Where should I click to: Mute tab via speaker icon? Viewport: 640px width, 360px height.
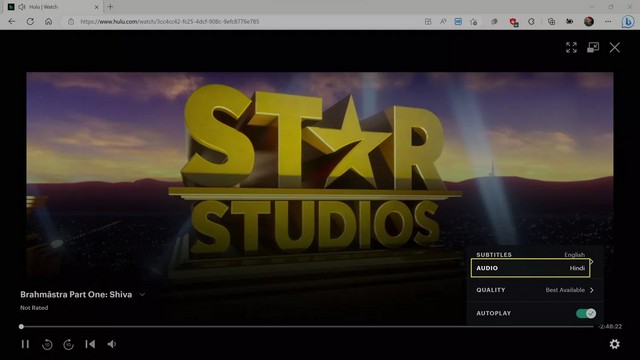pos(22,7)
